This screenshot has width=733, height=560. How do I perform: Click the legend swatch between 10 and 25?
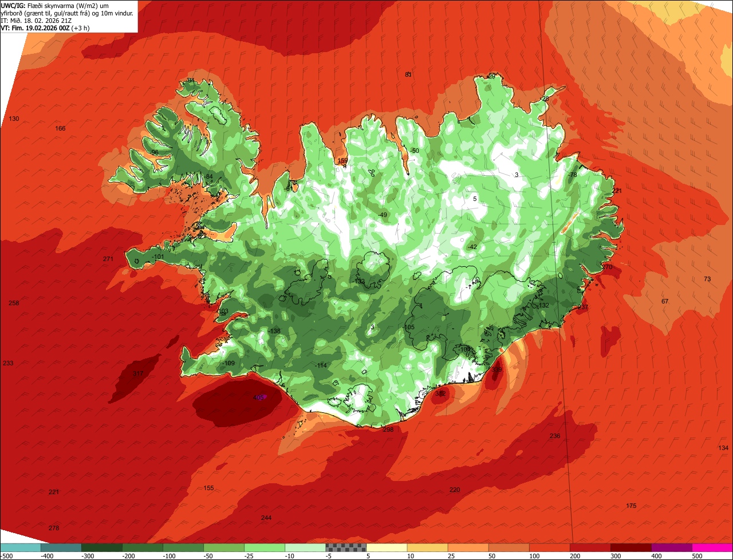point(427,547)
